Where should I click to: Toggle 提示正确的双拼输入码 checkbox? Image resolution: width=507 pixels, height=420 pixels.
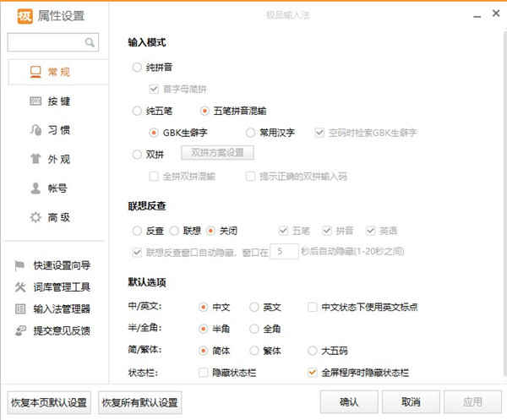250,177
